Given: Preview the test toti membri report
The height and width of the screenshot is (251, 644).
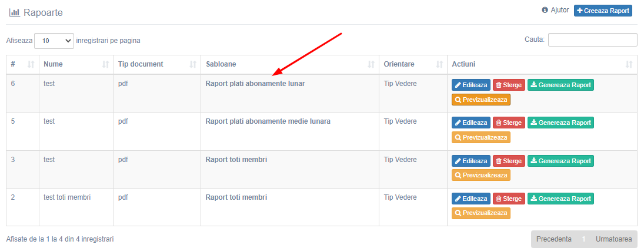Looking at the screenshot, I should (481, 213).
